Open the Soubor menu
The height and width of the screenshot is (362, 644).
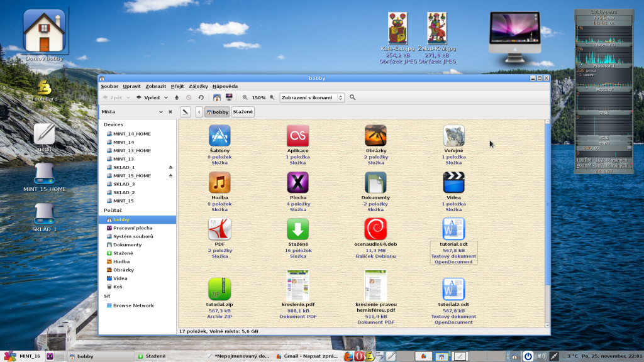pyautogui.click(x=109, y=86)
